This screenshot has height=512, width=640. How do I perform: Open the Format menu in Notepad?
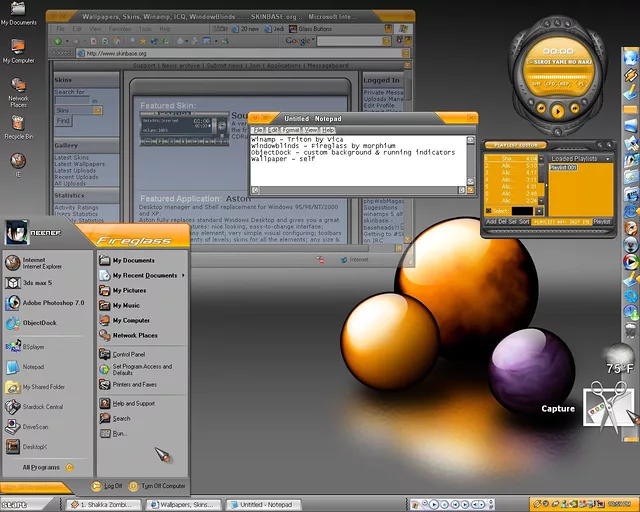click(291, 130)
